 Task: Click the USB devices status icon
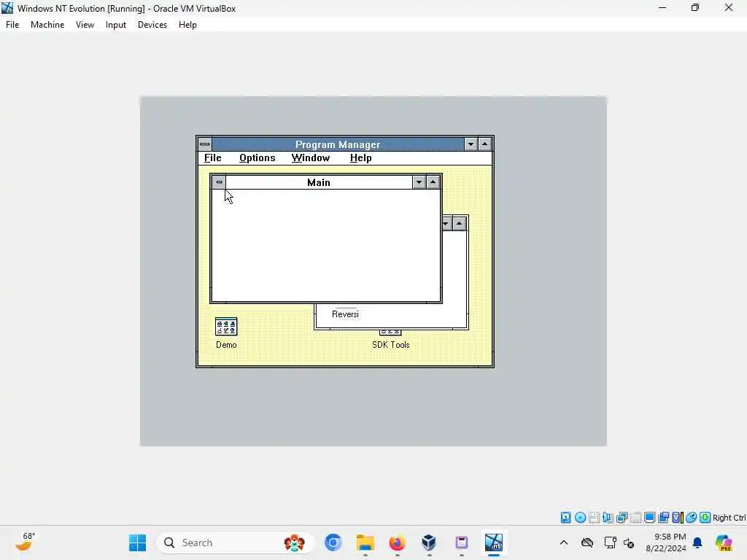pos(635,518)
